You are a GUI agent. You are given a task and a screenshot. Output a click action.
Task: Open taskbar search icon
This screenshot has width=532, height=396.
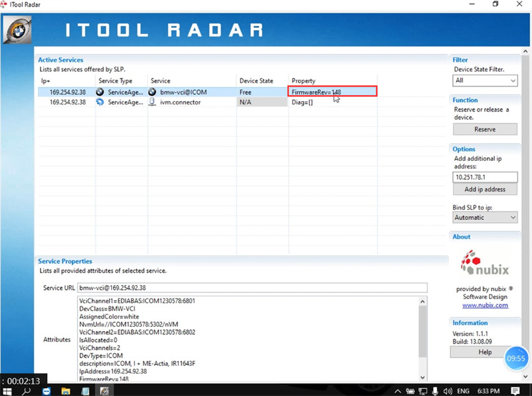(x=27, y=391)
